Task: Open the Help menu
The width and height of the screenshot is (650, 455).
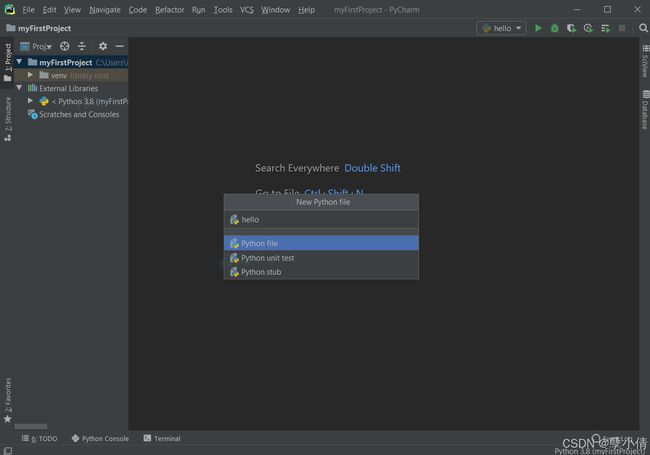Action: (x=306, y=10)
